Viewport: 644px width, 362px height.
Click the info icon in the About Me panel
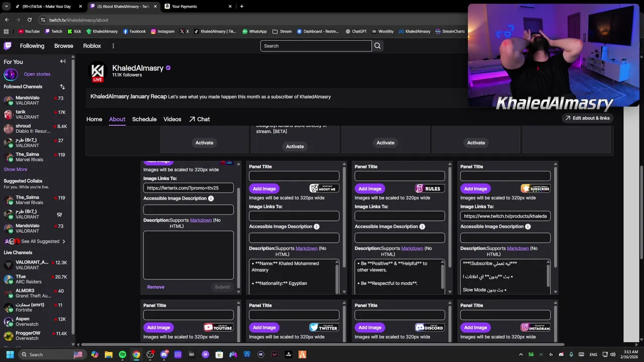pyautogui.click(x=316, y=227)
